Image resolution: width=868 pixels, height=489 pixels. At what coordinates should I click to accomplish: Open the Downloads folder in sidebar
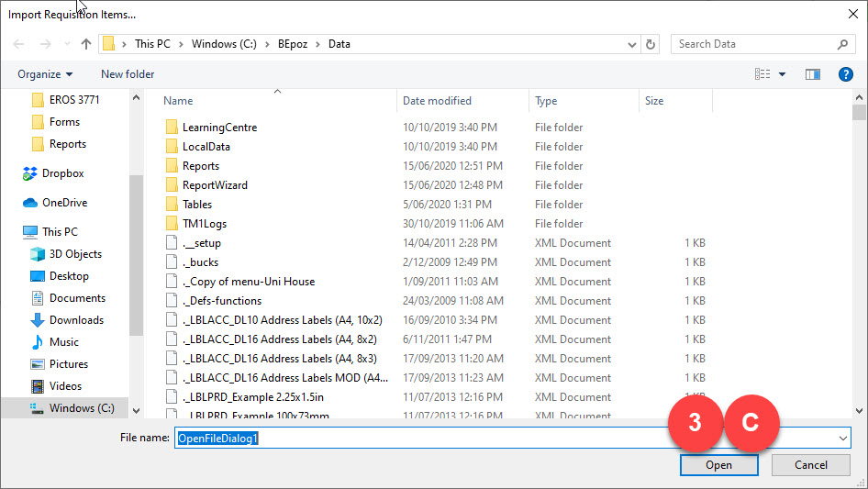pos(76,320)
